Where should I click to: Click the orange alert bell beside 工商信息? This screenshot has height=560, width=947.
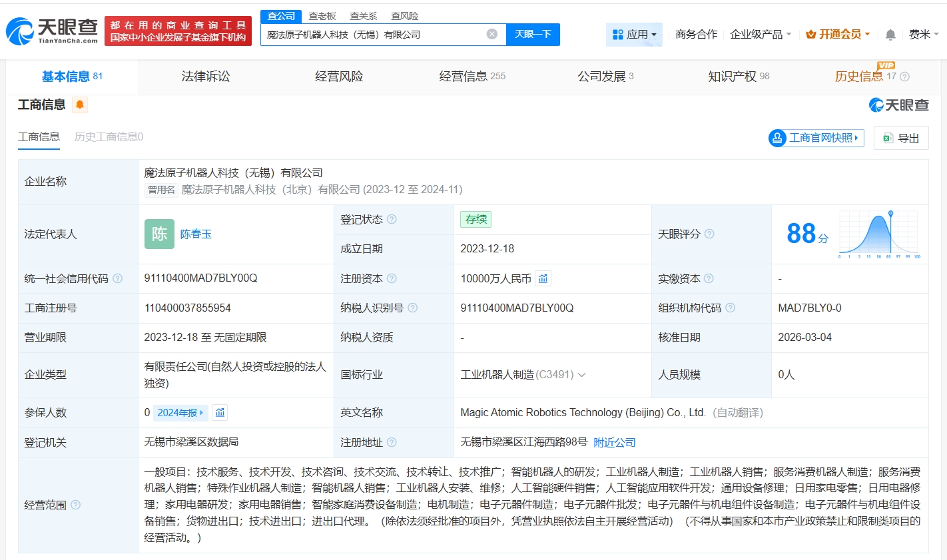[x=80, y=105]
